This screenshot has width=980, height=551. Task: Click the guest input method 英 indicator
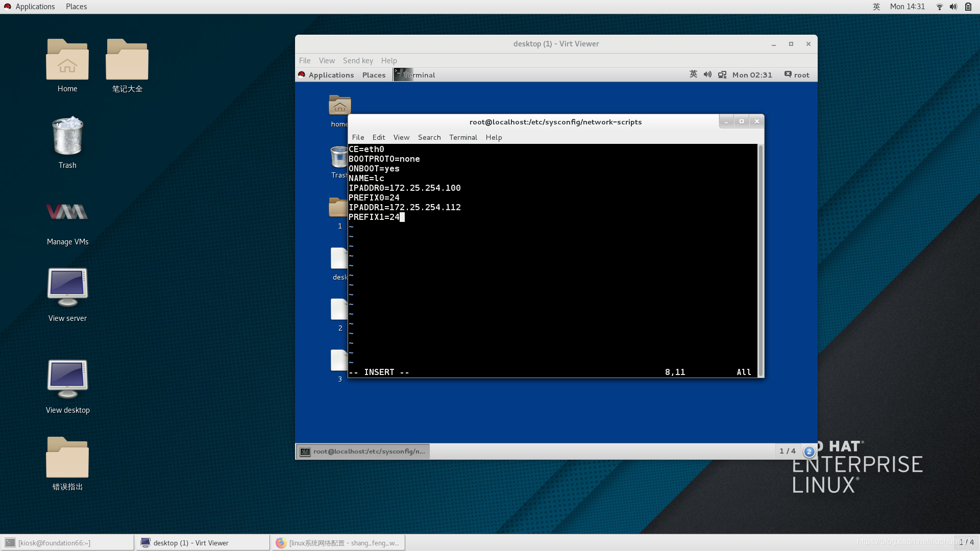693,74
